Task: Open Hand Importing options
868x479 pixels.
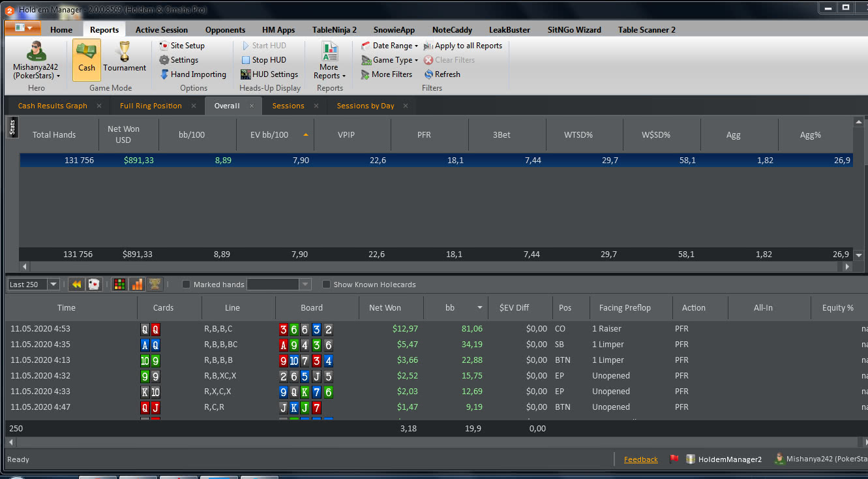Action: [192, 74]
